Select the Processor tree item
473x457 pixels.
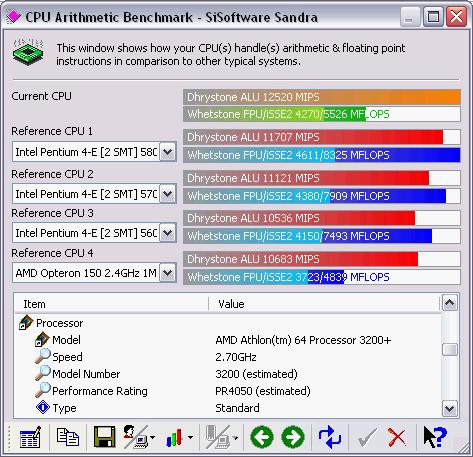(59, 323)
